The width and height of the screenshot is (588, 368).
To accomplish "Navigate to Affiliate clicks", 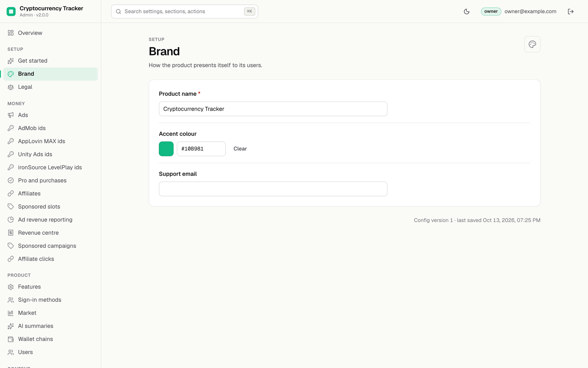I will coord(50,259).
